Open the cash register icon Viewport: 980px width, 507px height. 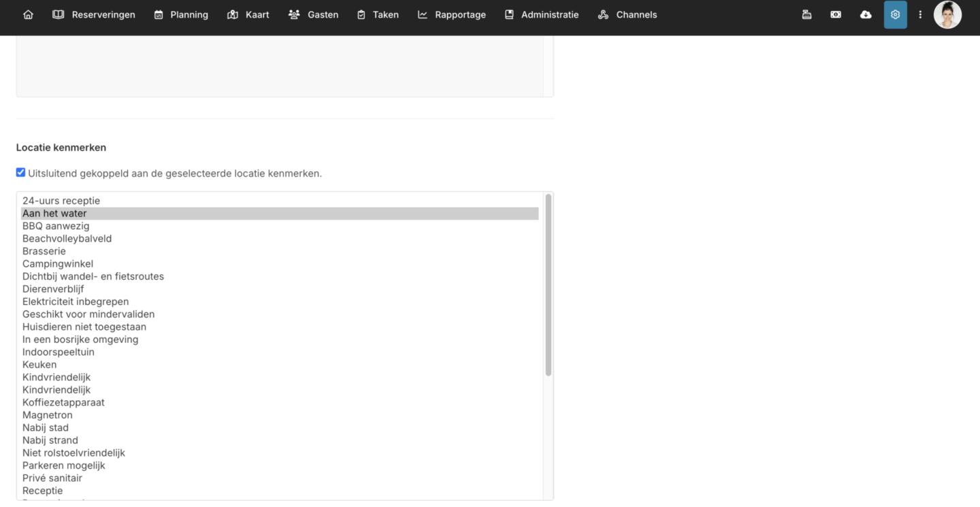tap(806, 14)
